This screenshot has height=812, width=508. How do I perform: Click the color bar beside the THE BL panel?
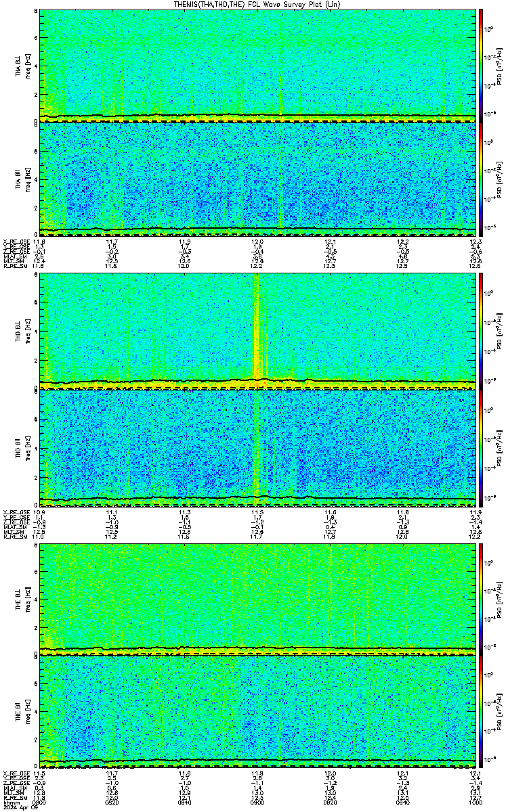pos(481,598)
